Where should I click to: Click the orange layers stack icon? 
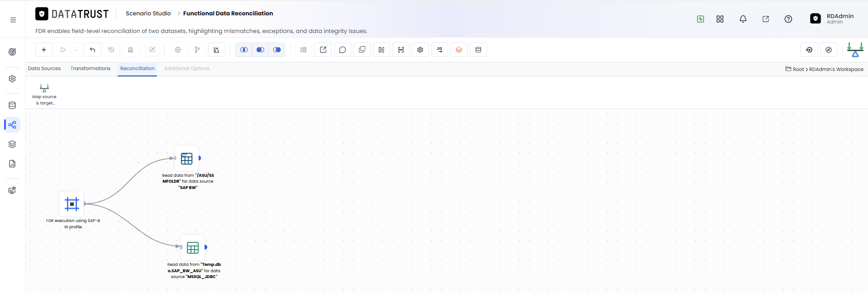pos(459,50)
